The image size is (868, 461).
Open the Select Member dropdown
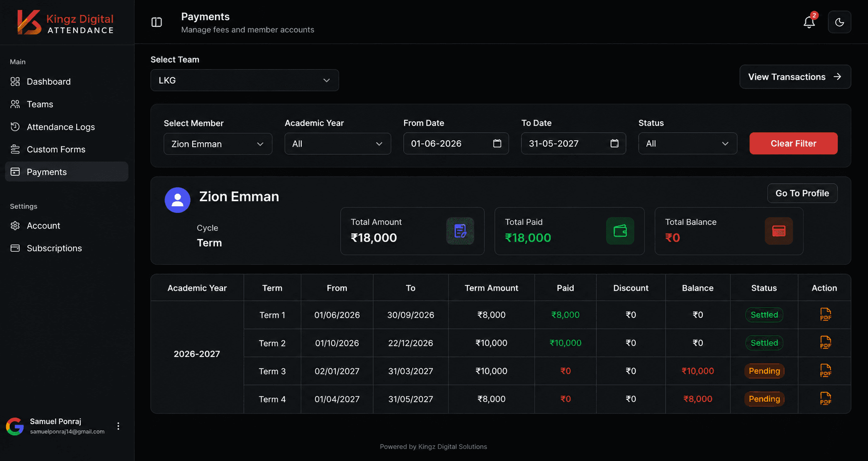coord(218,144)
